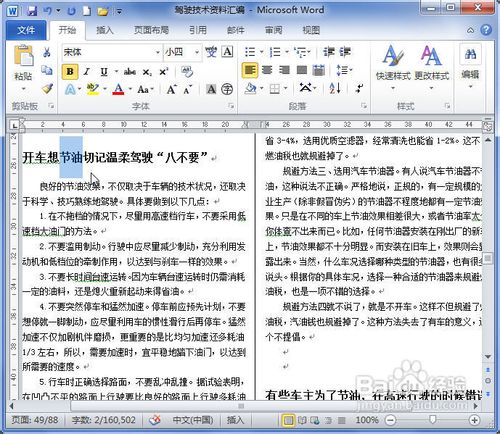Click the vertical scrollbar thumb
The width and height of the screenshot is (500, 434).
tap(488, 258)
